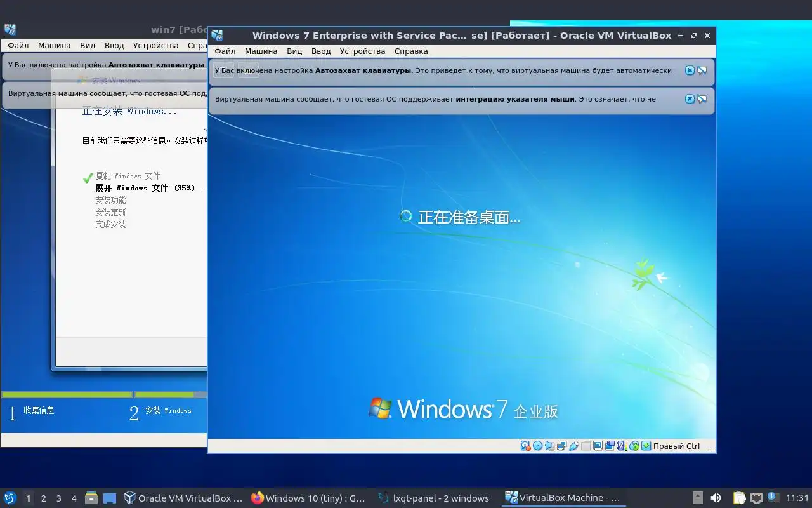
Task: Launch file manager from the panel
Action: [91, 498]
